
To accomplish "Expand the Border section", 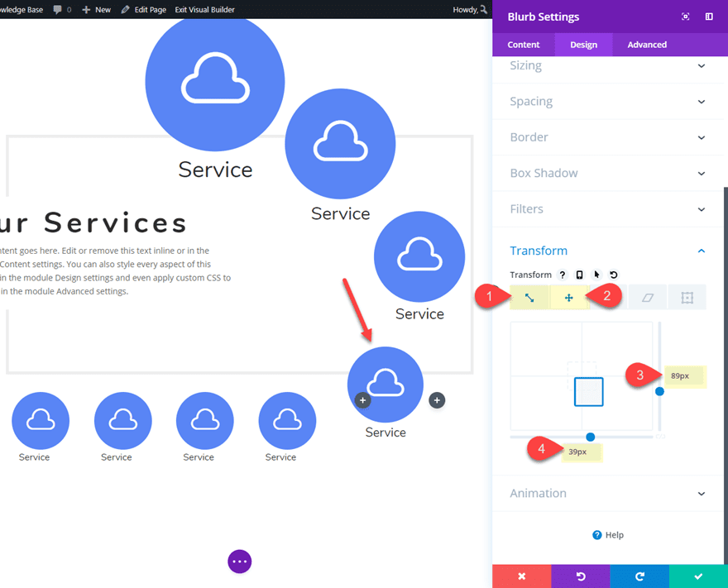I will (608, 137).
